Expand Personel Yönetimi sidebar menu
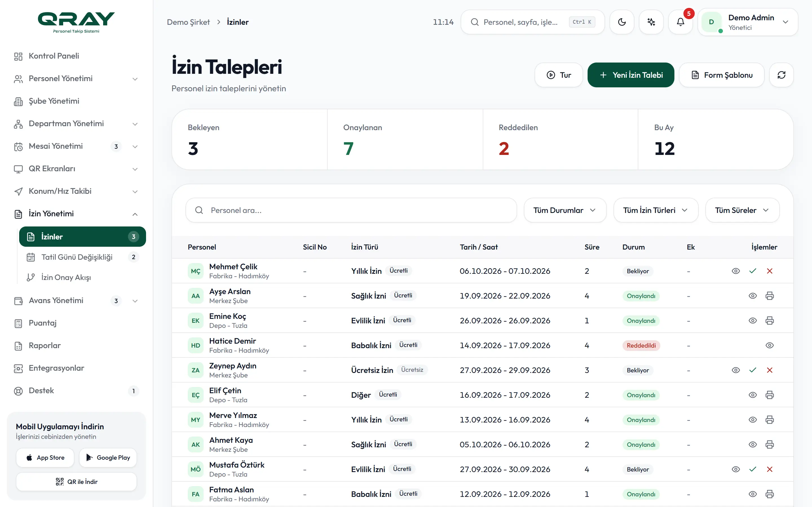Image resolution: width=812 pixels, height=507 pixels. (x=76, y=79)
